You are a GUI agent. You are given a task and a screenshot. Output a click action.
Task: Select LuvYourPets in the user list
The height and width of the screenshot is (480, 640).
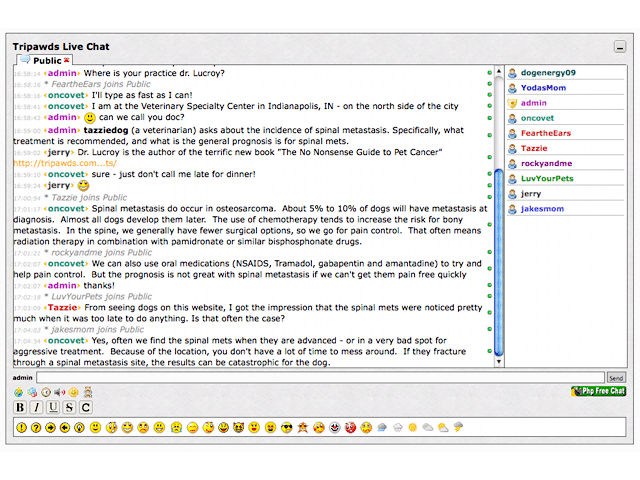tap(547, 178)
